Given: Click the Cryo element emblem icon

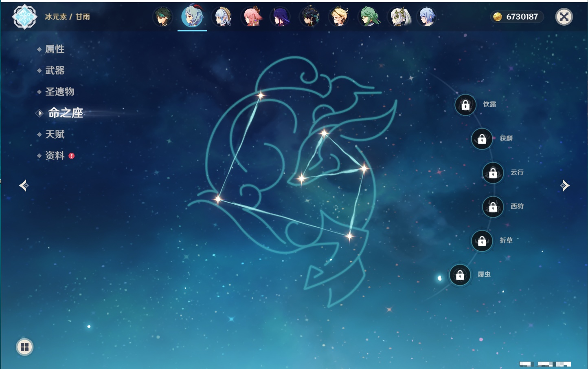Looking at the screenshot, I should tap(24, 17).
